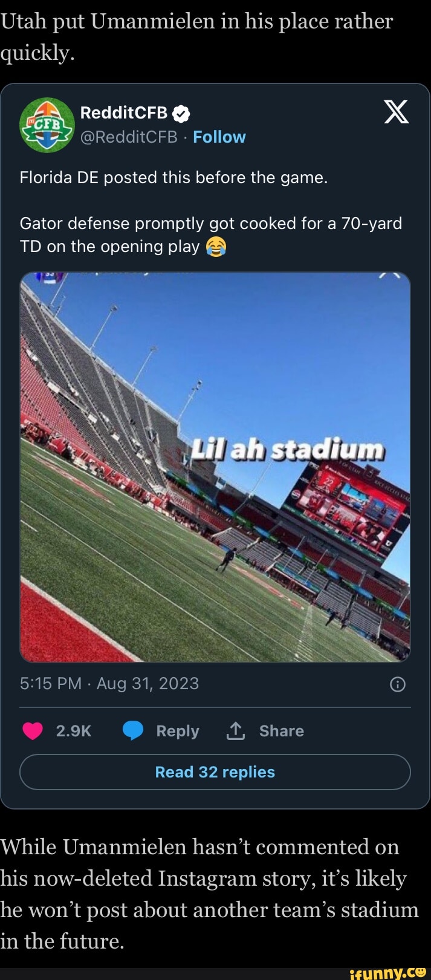431x980 pixels.
Task: Click the 5:15 PM Aug 31 timestamp
Action: [109, 683]
